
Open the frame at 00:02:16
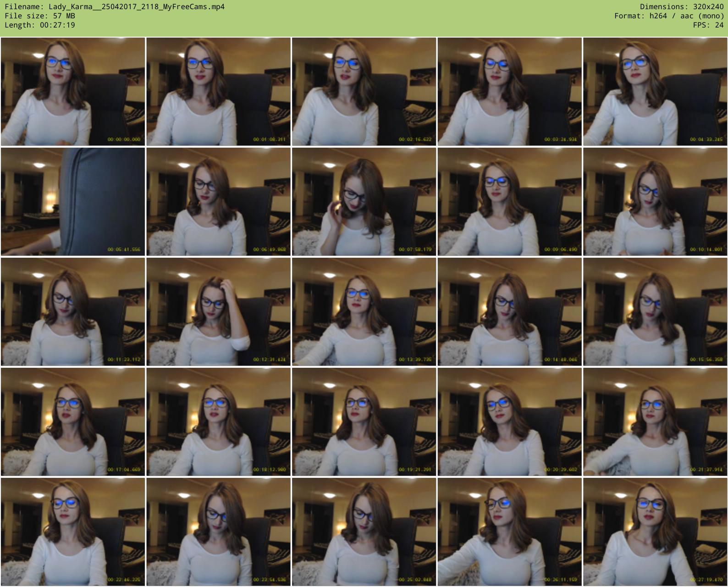click(364, 92)
